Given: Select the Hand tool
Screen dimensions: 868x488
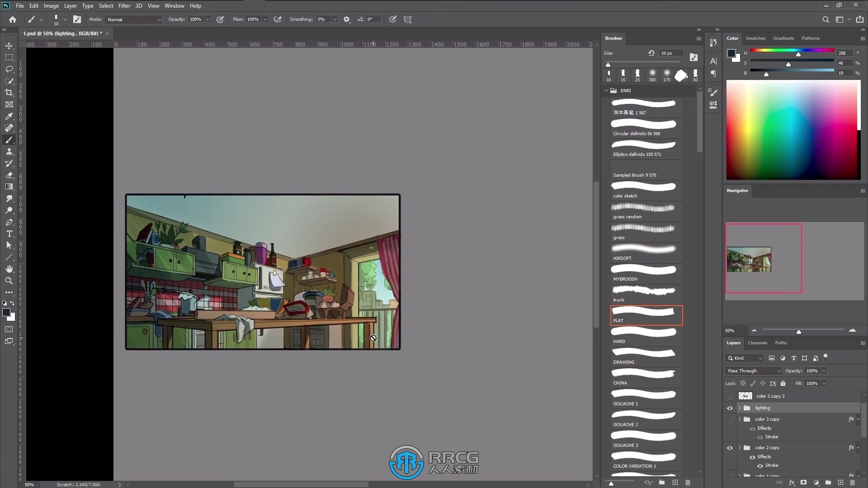Looking at the screenshot, I should coord(9,269).
